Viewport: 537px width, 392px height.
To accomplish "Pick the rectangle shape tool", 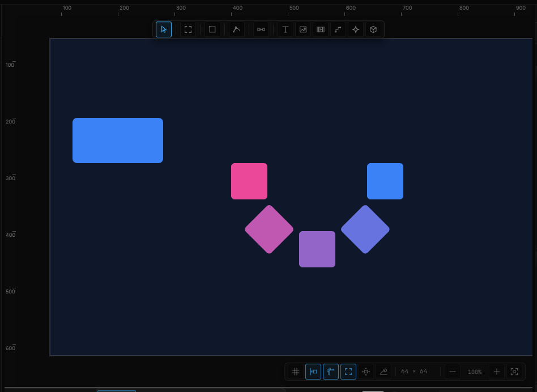I will 212,29.
